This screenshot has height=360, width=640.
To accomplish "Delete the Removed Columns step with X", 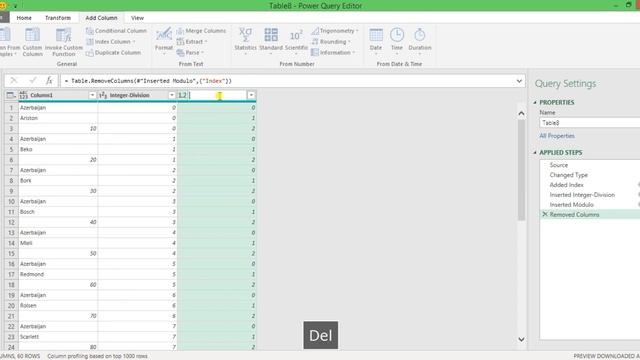I will click(544, 214).
